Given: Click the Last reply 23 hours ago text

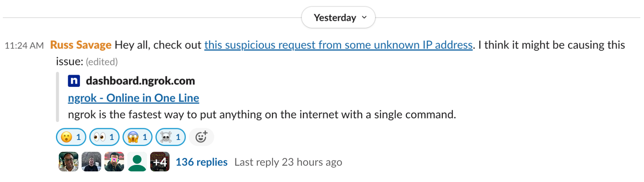Looking at the screenshot, I should (288, 162).
